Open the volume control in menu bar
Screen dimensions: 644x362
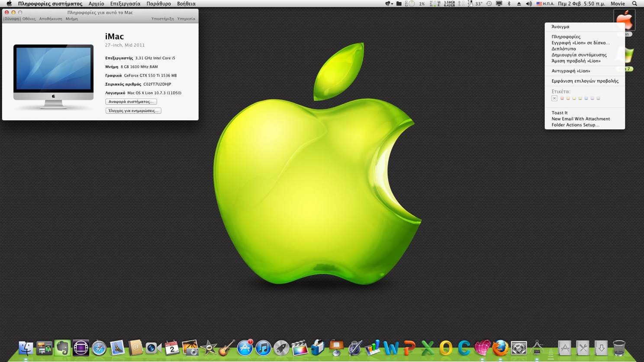(529, 3)
